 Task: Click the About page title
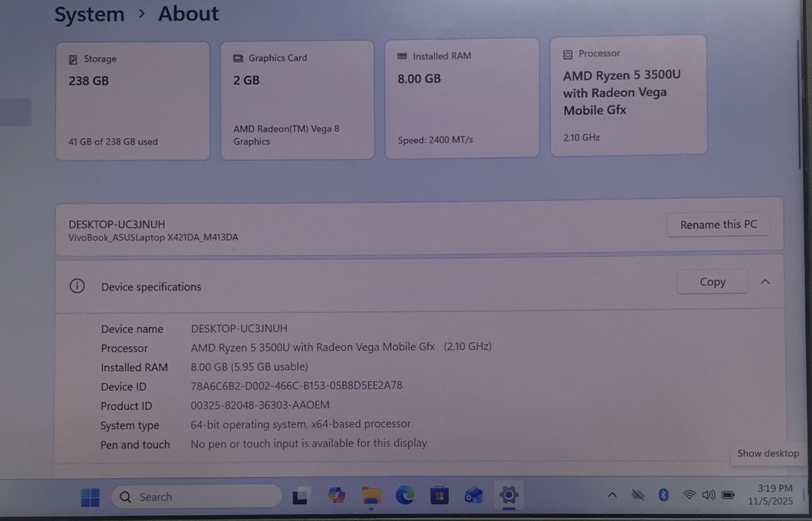[188, 14]
